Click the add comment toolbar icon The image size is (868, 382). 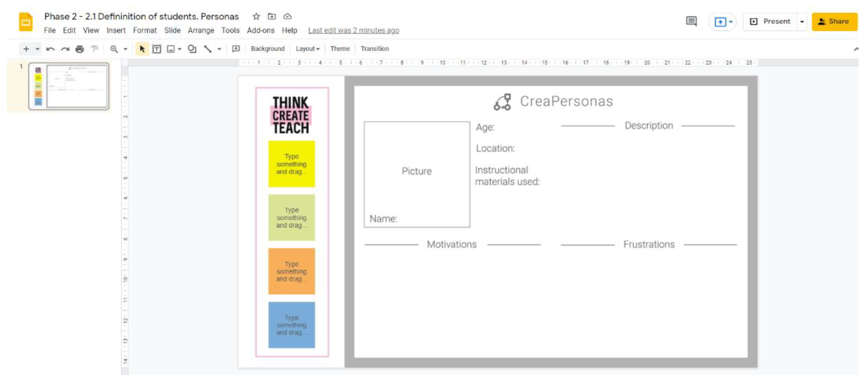coord(236,49)
